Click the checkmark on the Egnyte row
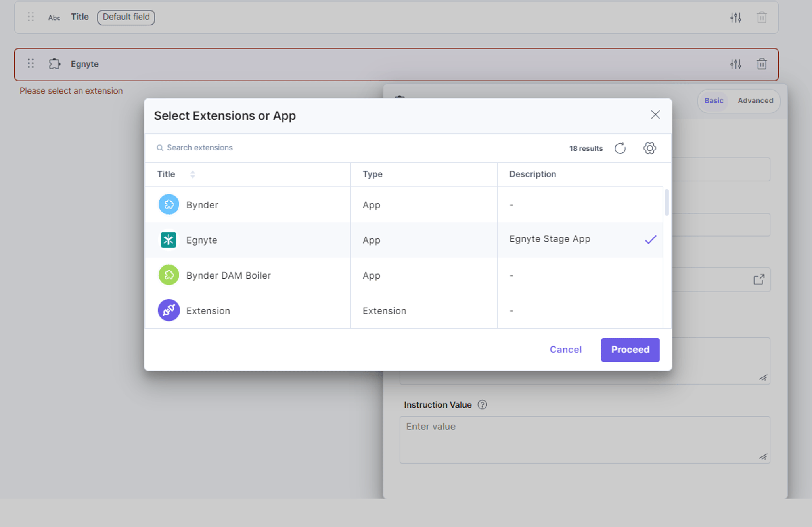The image size is (812, 527). pyautogui.click(x=651, y=239)
